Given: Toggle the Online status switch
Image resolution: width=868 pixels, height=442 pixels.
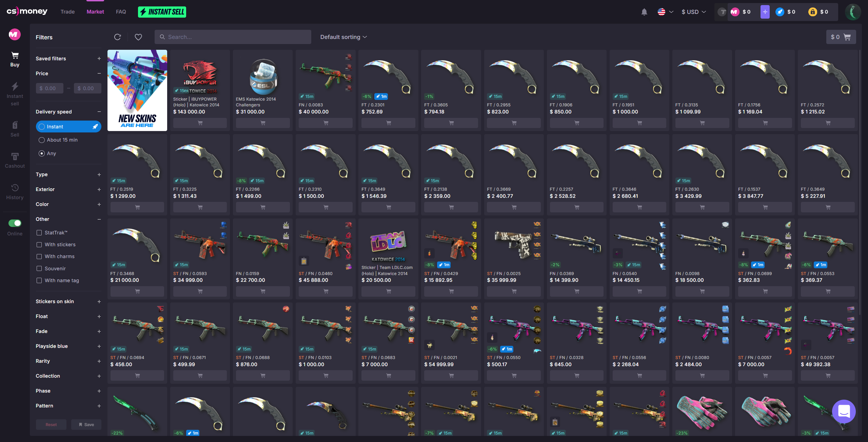Looking at the screenshot, I should pyautogui.click(x=15, y=223).
